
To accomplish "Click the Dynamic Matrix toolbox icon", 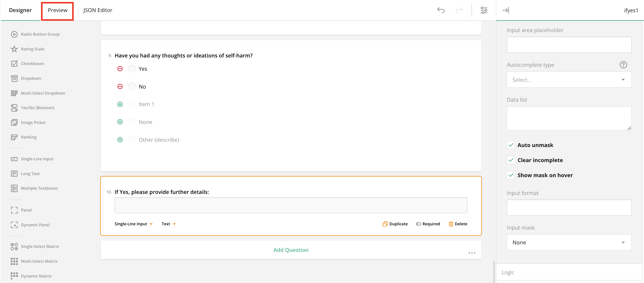I will tap(14, 276).
